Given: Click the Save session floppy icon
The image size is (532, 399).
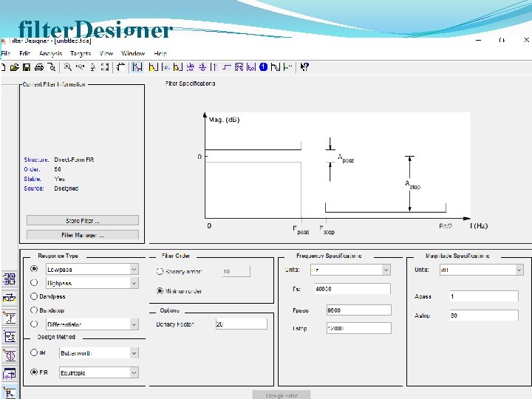Looking at the screenshot, I should (x=27, y=67).
